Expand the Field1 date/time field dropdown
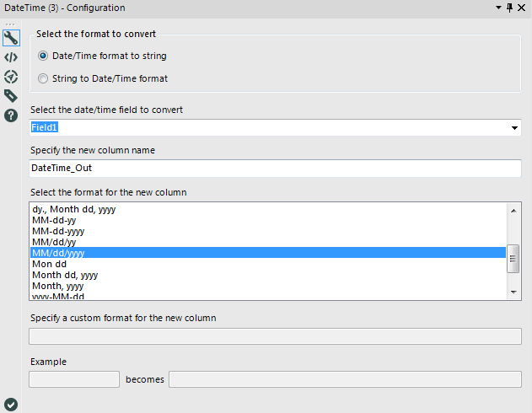The image size is (532, 413). coord(514,127)
